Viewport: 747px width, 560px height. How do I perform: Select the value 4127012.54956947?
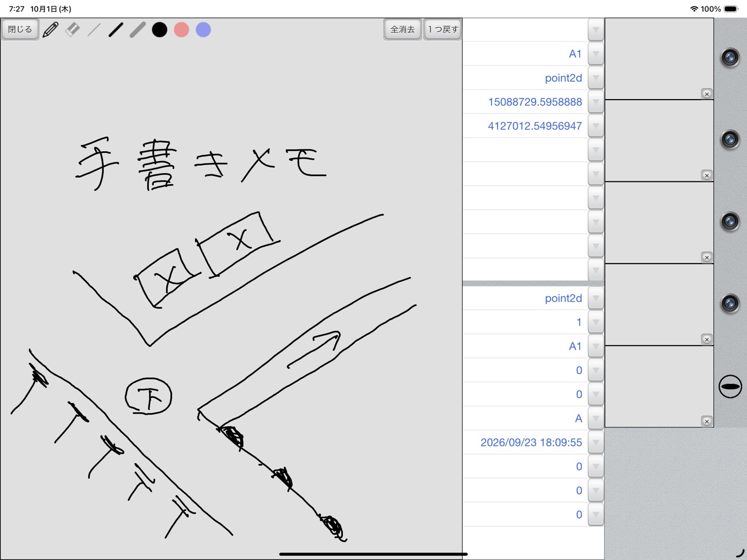(x=535, y=126)
